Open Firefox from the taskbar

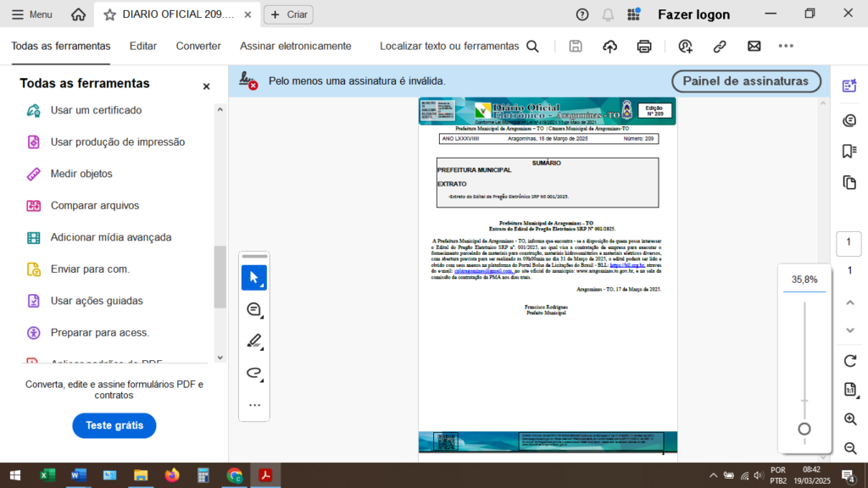172,475
